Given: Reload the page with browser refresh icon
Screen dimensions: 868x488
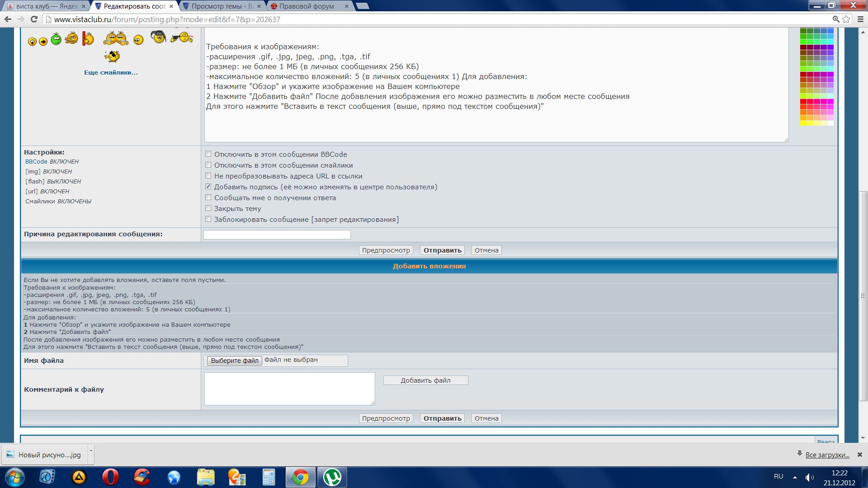Looking at the screenshot, I should (x=34, y=19).
